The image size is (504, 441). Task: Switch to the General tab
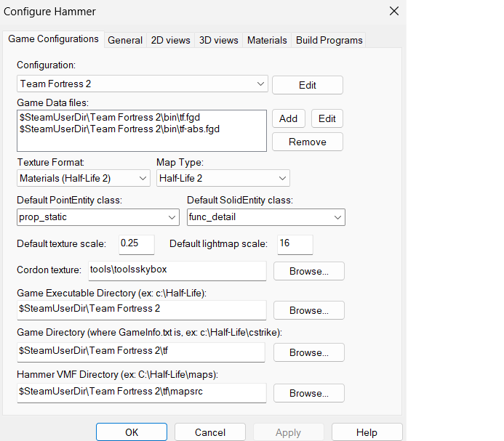(x=125, y=40)
